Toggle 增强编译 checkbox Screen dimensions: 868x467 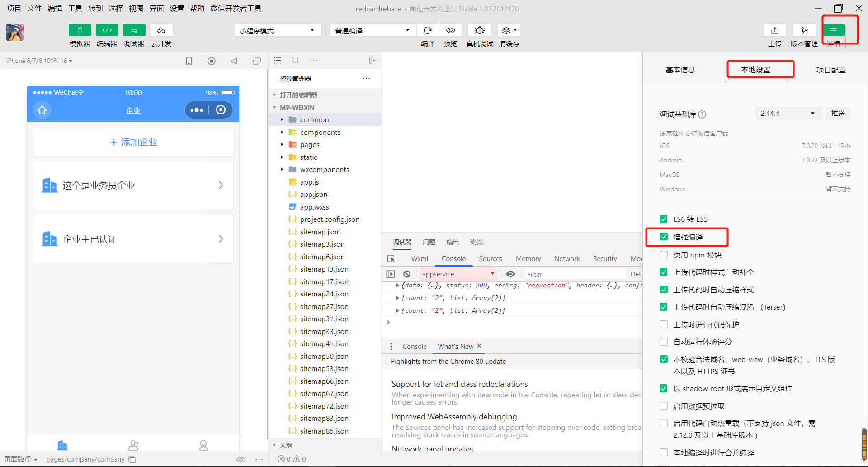[x=664, y=237]
